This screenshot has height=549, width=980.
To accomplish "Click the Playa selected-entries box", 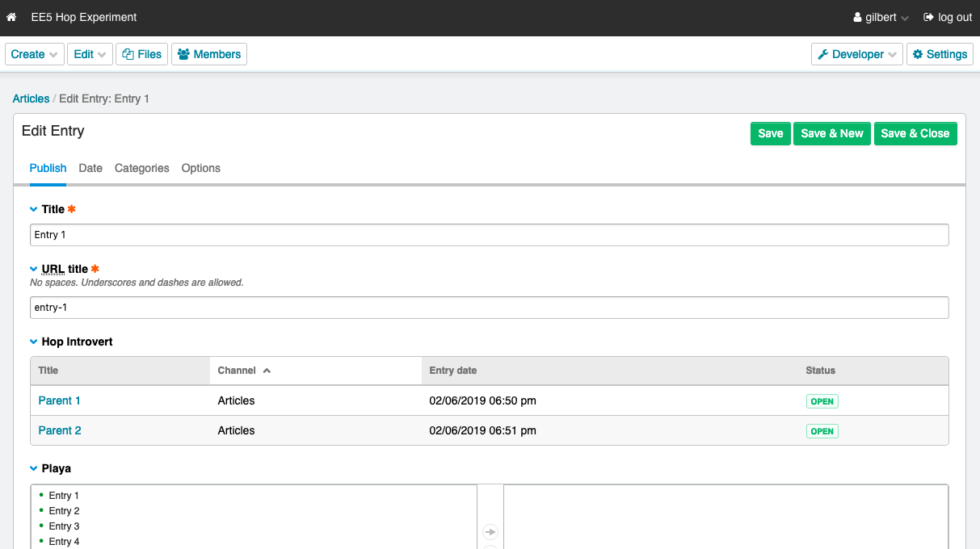I will 726,517.
